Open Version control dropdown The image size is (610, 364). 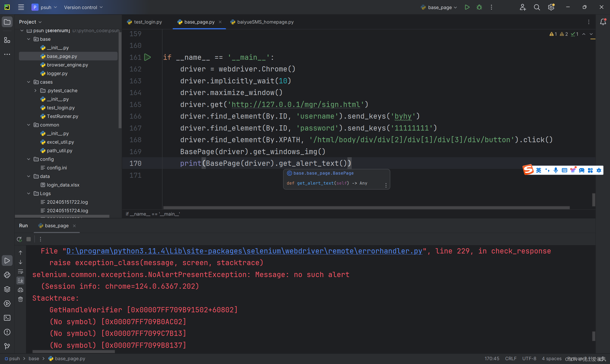click(83, 7)
